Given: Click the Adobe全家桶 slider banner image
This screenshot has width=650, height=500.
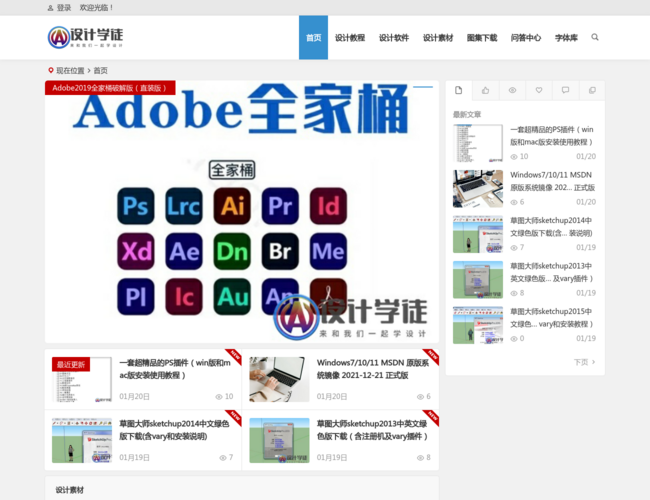Looking at the screenshot, I should coord(242,212).
